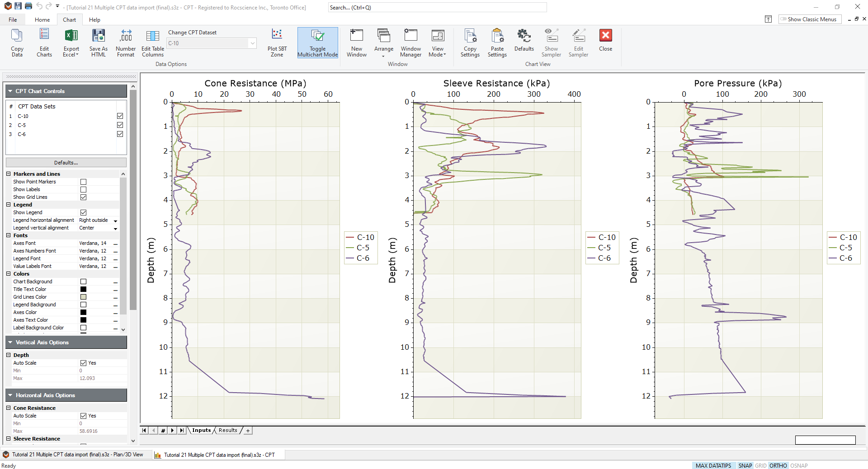Click the Defaults button above Markers
This screenshot has height=469, width=868.
tap(66, 162)
